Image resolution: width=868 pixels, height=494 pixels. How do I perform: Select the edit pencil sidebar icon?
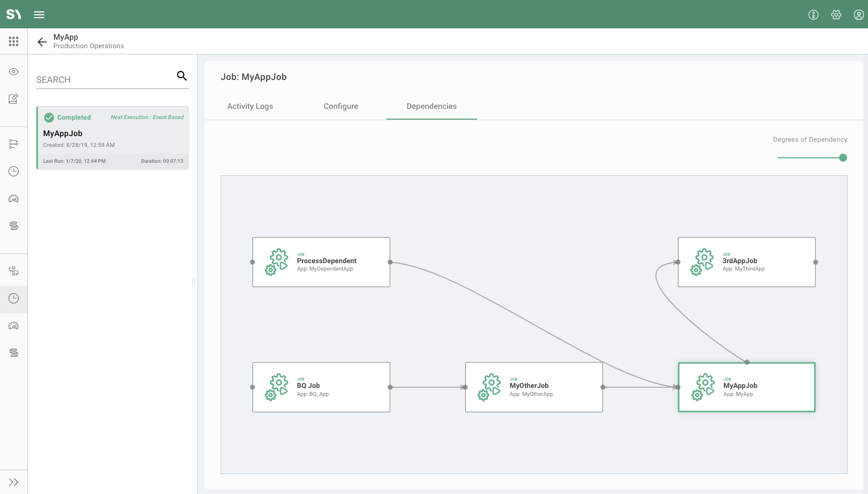14,99
